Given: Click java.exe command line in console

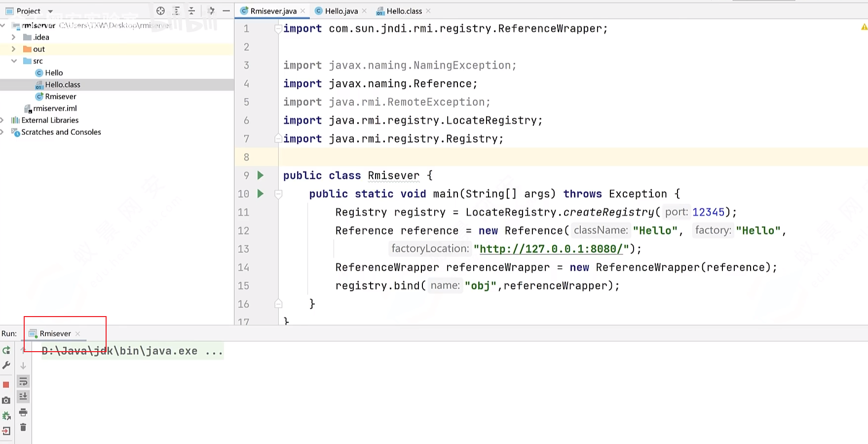Looking at the screenshot, I should click(132, 351).
